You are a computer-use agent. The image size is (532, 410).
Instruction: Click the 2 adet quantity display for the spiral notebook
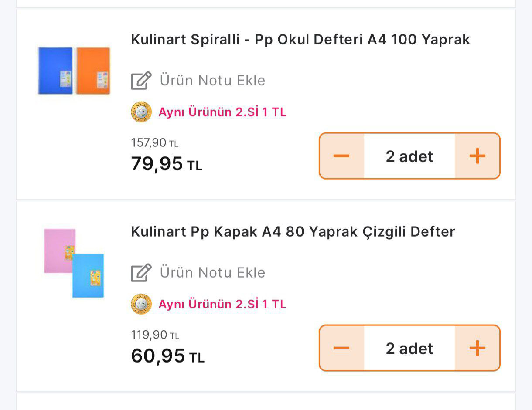[x=409, y=156]
